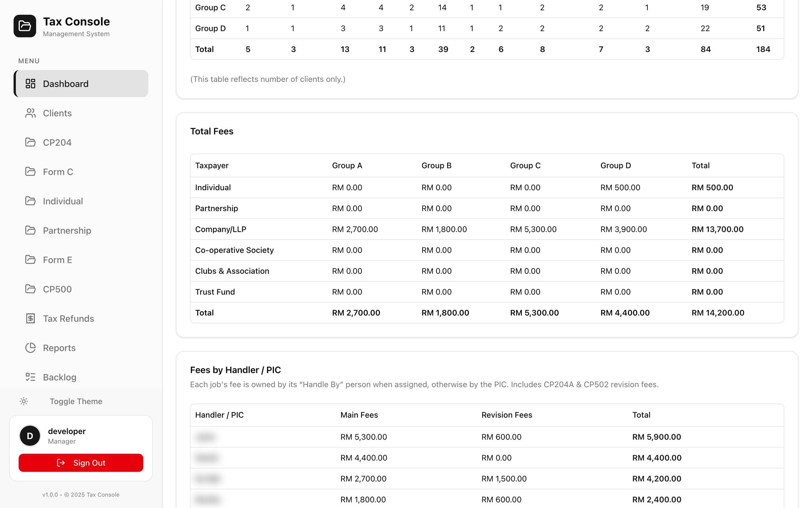The height and width of the screenshot is (508, 812).
Task: Click the version v1.0.0 footer text
Action: [50, 495]
